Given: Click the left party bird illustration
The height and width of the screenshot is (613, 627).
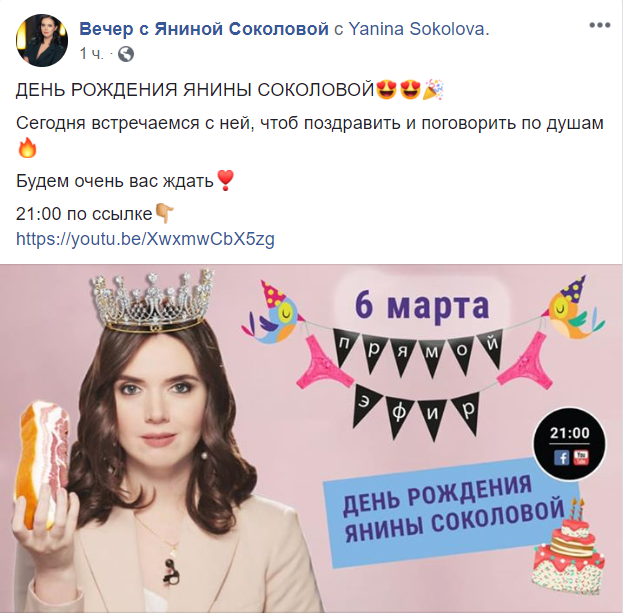Looking at the screenshot, I should pyautogui.click(x=274, y=313).
